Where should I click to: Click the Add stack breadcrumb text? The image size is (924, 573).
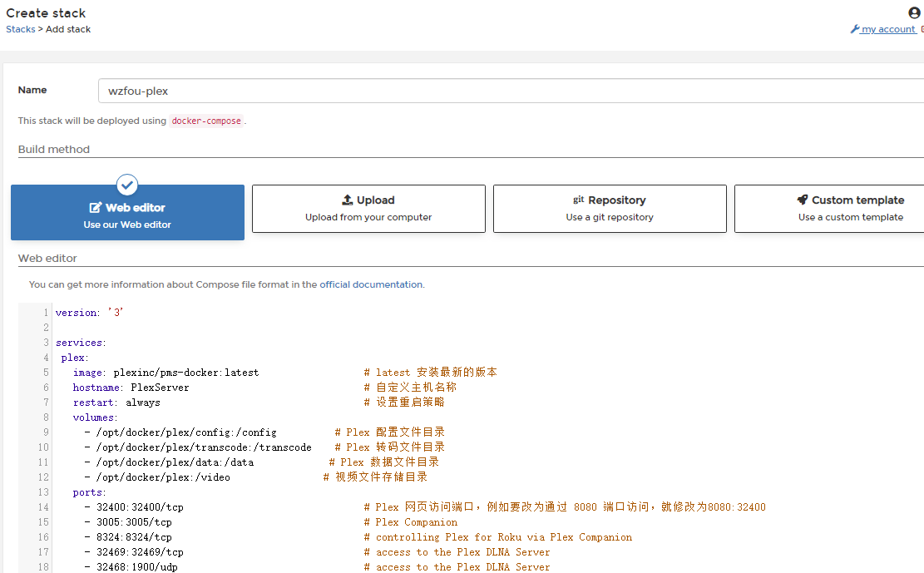click(68, 29)
